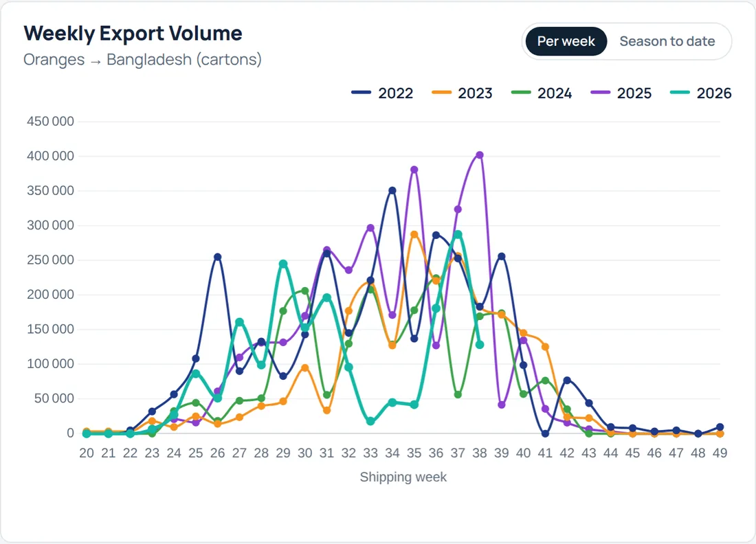
Task: Click the 2026 peak point at week 37
Action: [x=458, y=235]
